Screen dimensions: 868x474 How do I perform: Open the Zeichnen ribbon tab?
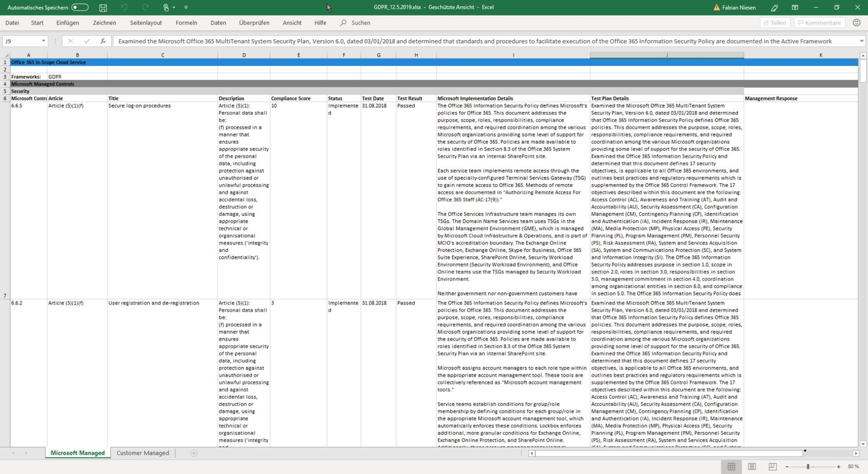point(104,23)
